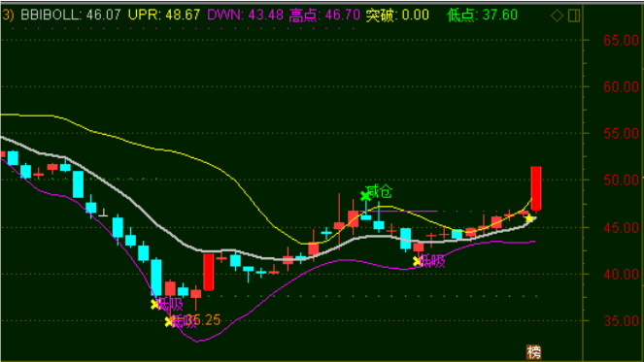Click the 低点: 37.60 readout
Viewport: 644px width, 362px height.
point(482,16)
